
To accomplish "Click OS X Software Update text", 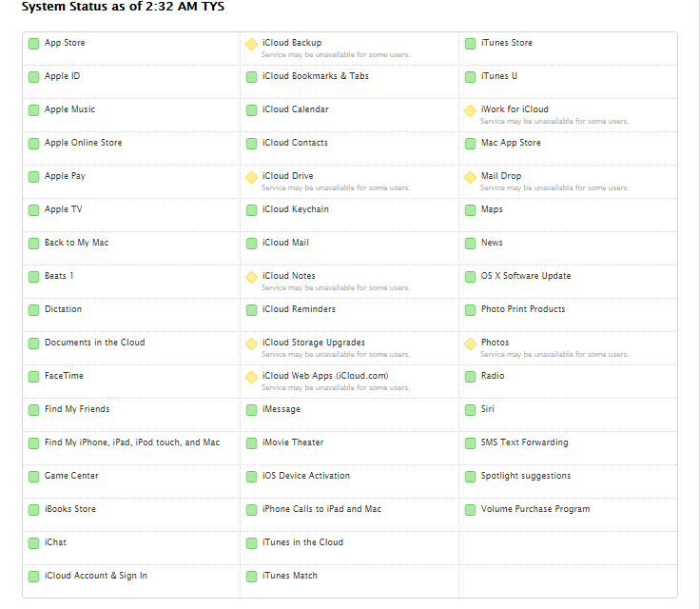I will (525, 276).
